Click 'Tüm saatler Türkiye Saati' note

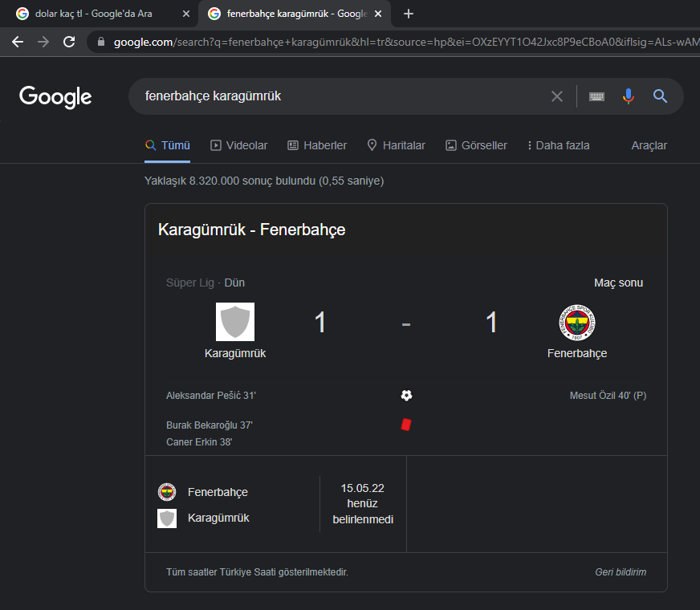(x=257, y=572)
